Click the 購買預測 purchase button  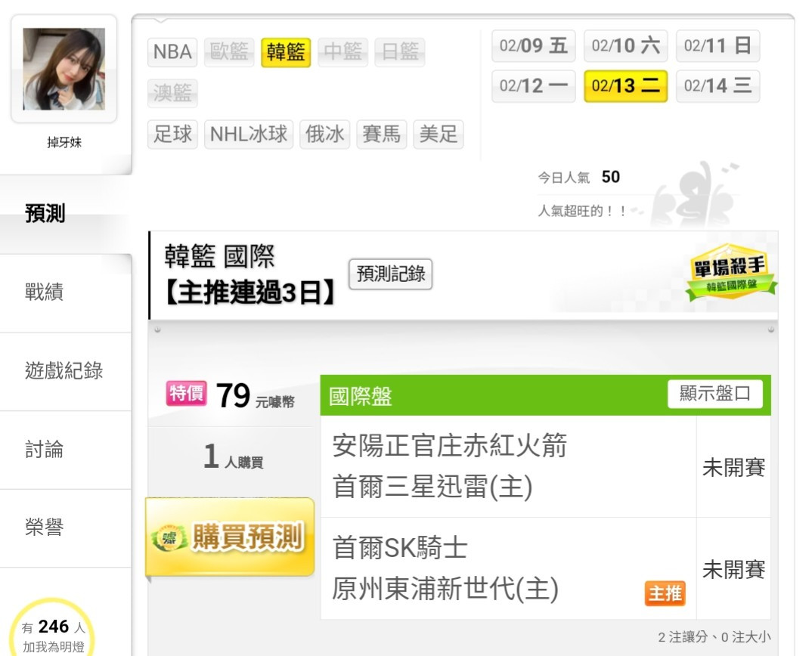(230, 537)
